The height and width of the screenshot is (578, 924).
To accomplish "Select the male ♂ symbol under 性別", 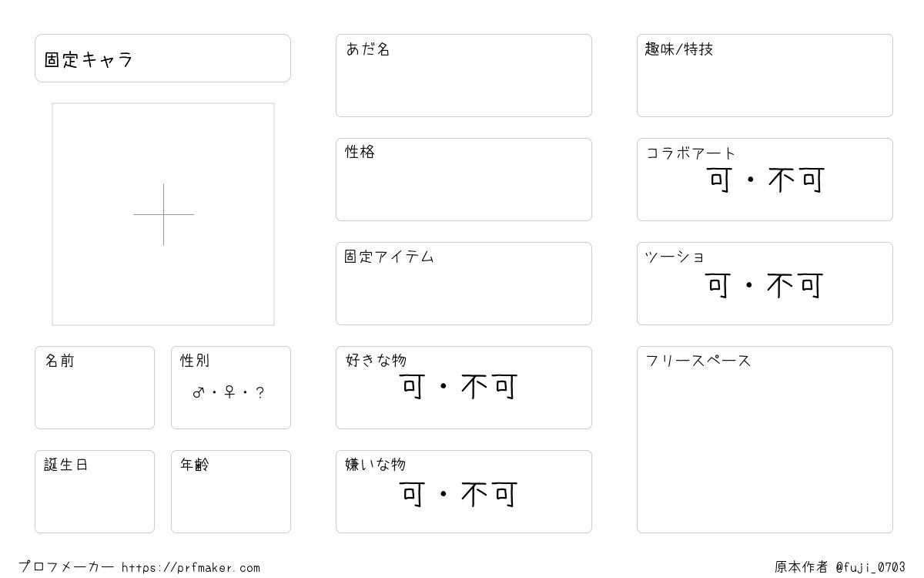I will [x=198, y=393].
